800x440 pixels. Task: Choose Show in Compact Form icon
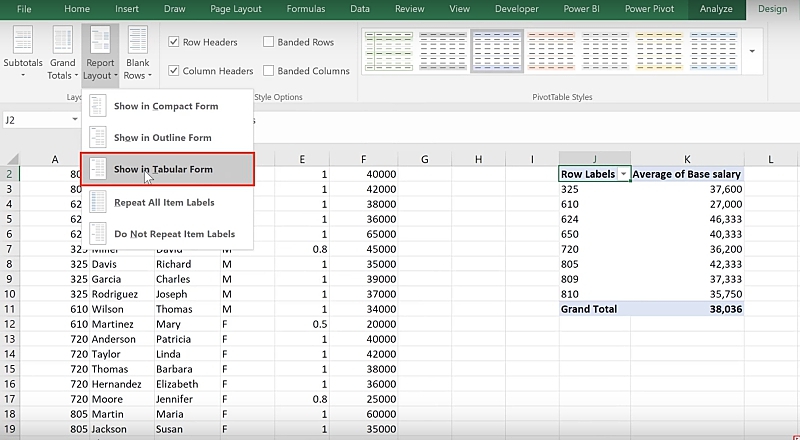coord(98,106)
